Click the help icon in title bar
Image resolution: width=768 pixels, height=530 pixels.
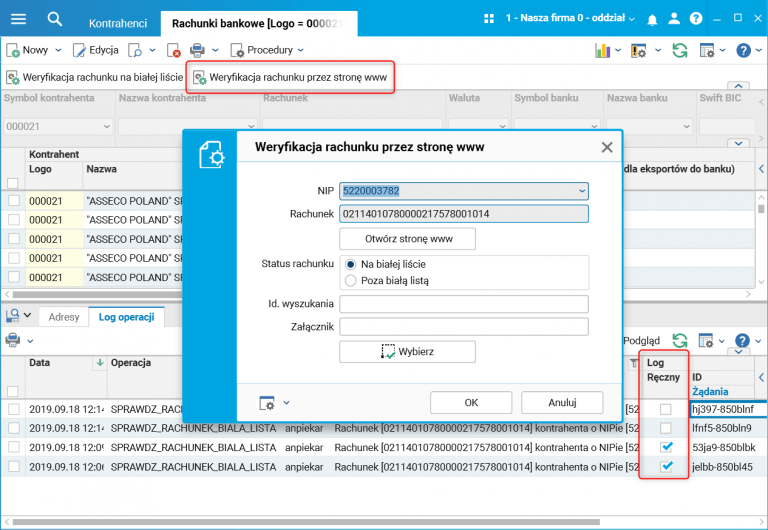(x=696, y=19)
